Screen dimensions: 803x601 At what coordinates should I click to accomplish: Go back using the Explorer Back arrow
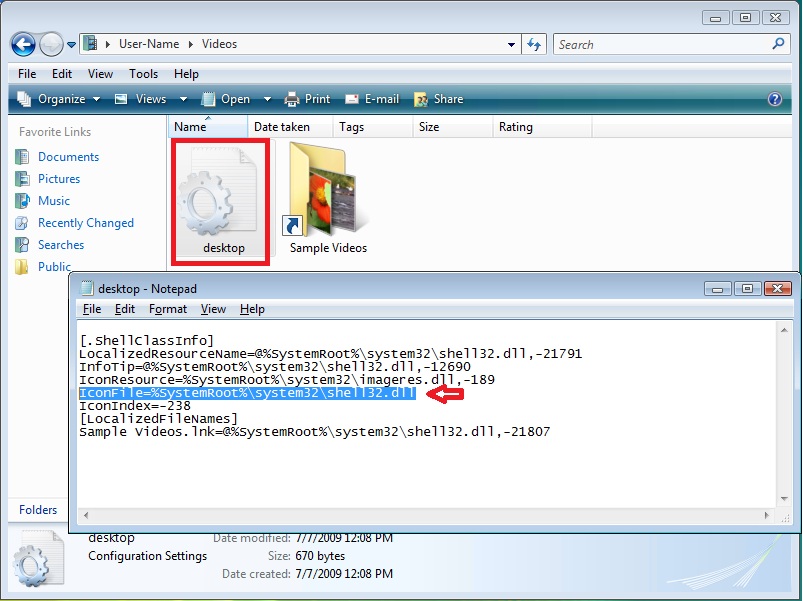pyautogui.click(x=23, y=45)
